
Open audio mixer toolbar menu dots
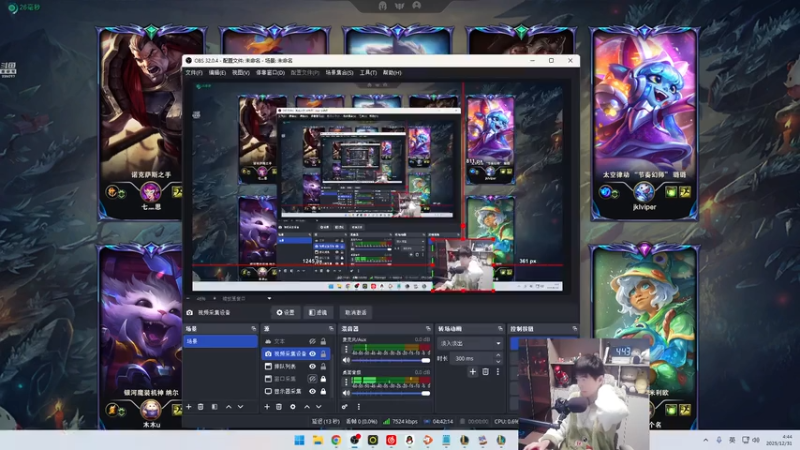click(359, 407)
